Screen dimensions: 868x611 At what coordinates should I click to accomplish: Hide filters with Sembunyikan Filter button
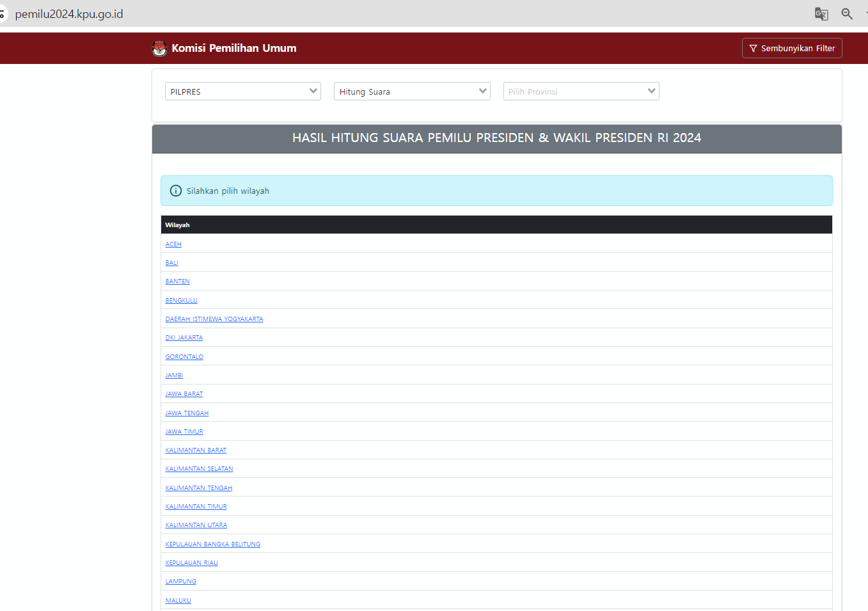792,49
